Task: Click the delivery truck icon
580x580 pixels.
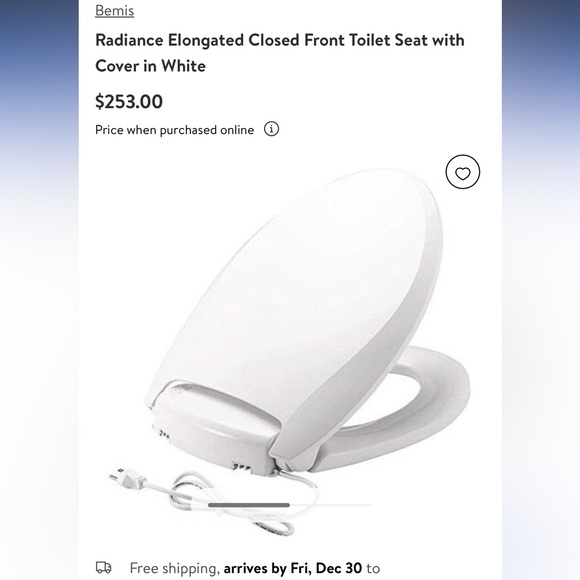Action: (x=104, y=567)
